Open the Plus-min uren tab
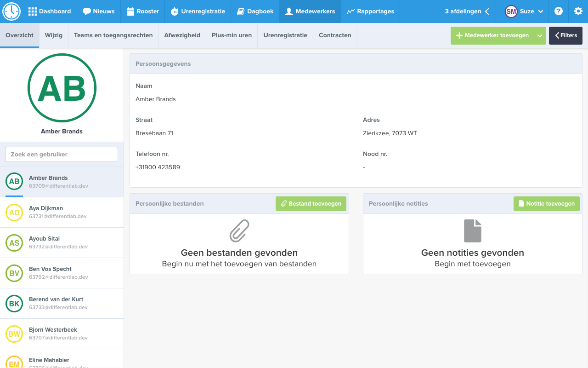 (232, 35)
